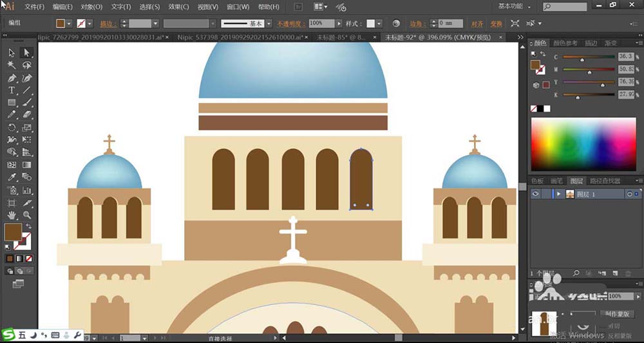Select the Rectangle tool
Image resolution: width=644 pixels, height=343 pixels.
pos(12,103)
